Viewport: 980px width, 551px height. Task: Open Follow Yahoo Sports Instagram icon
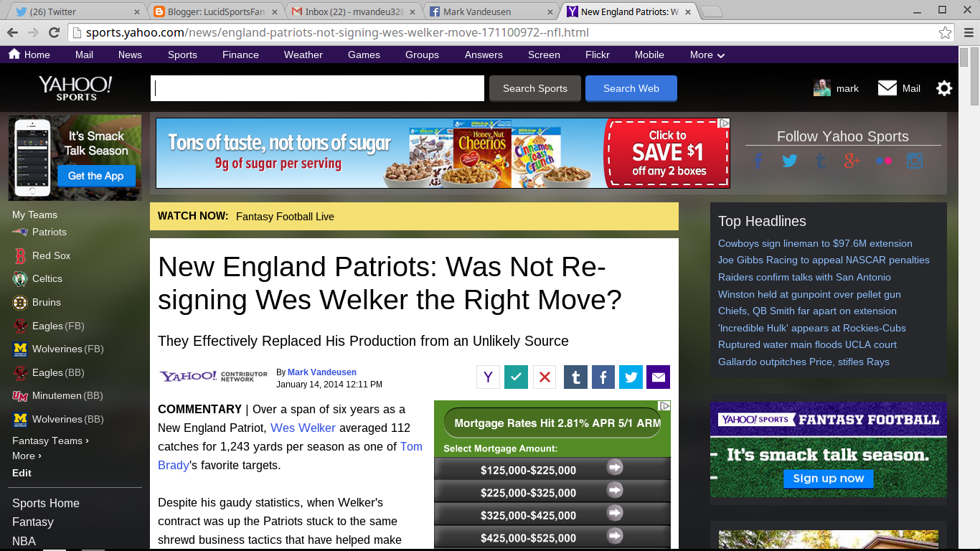915,161
